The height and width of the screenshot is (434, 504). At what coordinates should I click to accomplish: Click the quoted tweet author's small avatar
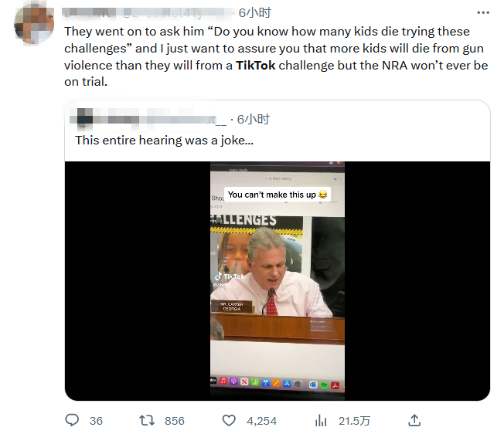(x=84, y=120)
